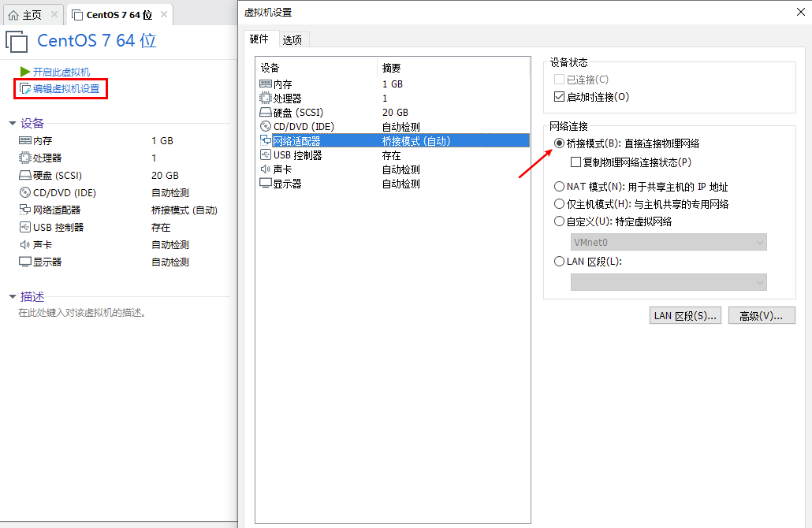This screenshot has width=812, height=528.
Task: Close the CentOS 7 64 位 tab
Action: (x=164, y=14)
